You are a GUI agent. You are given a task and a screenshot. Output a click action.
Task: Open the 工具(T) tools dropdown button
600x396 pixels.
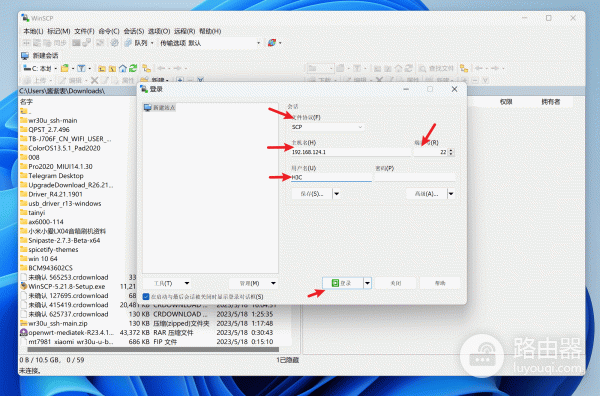click(167, 284)
